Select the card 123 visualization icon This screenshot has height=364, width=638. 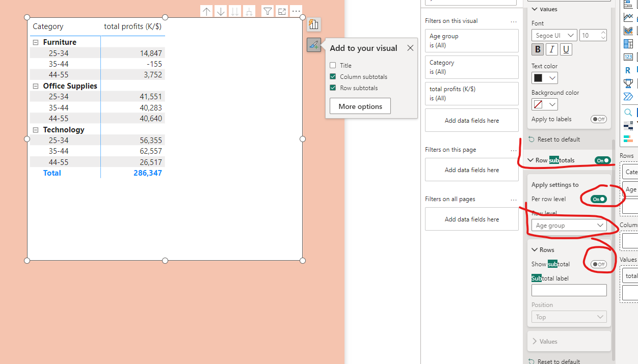tap(628, 57)
